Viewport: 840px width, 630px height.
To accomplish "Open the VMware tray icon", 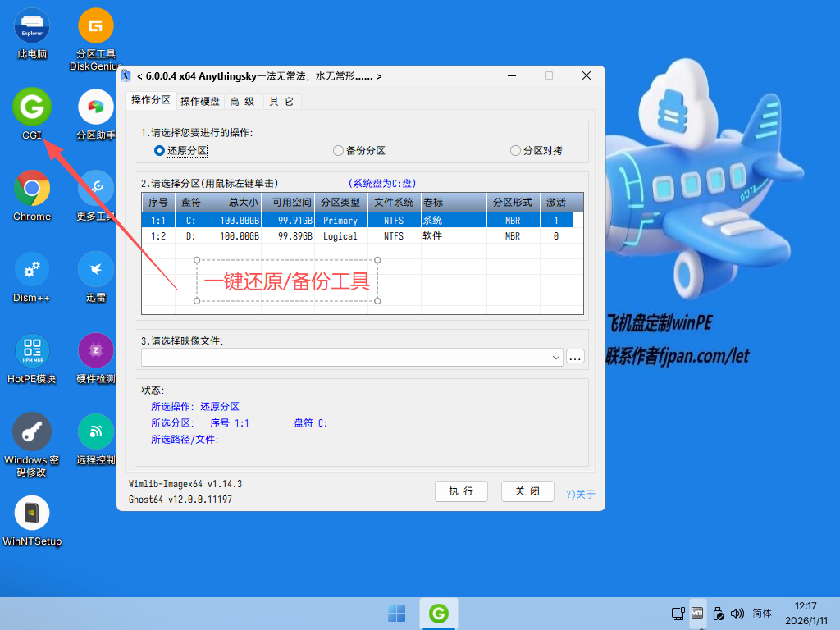I will point(696,613).
